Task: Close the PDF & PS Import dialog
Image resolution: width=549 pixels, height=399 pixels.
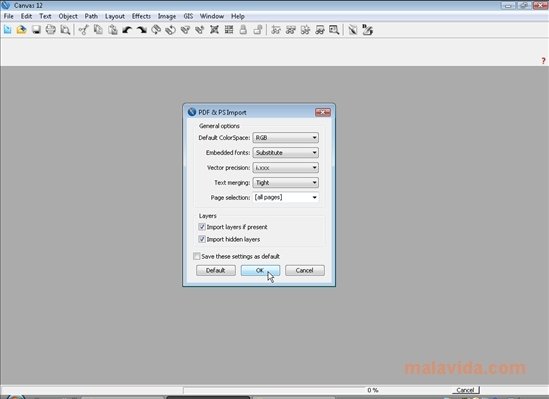Action: [x=323, y=112]
